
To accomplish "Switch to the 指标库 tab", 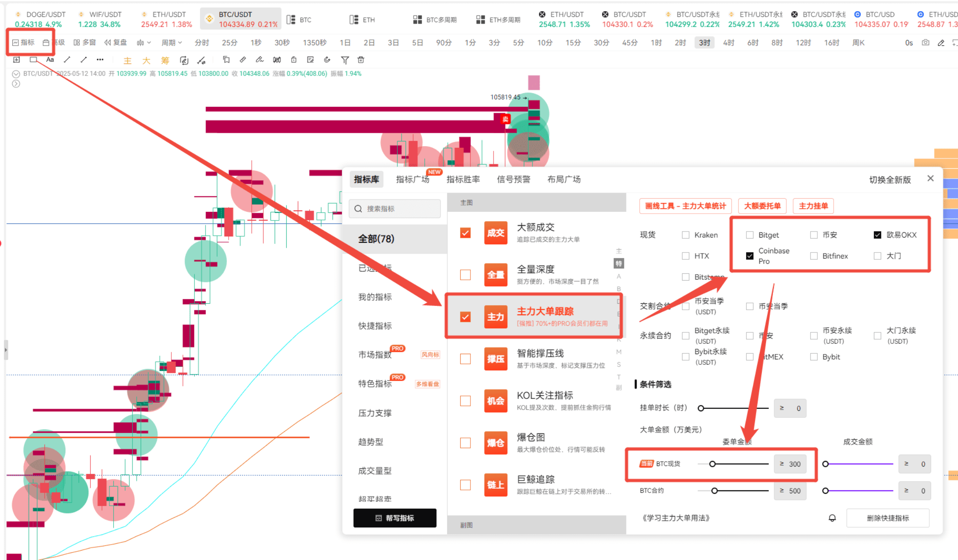I will pyautogui.click(x=367, y=179).
